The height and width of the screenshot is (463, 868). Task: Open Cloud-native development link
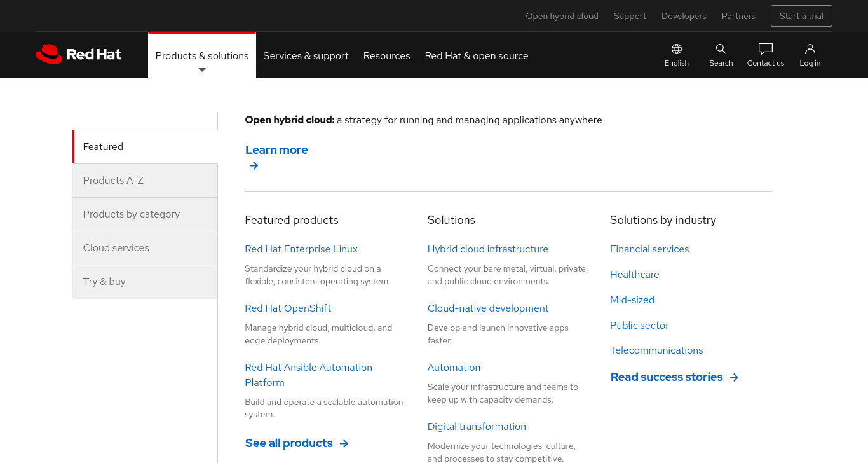488,308
